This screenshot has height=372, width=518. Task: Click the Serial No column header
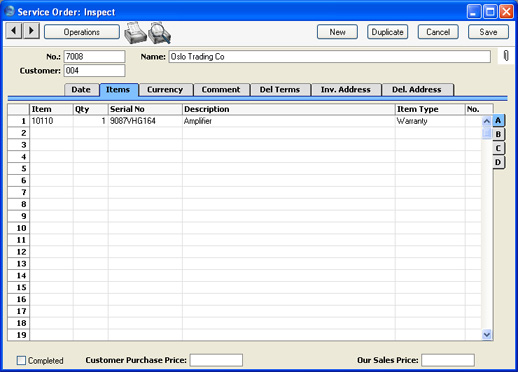click(145, 109)
